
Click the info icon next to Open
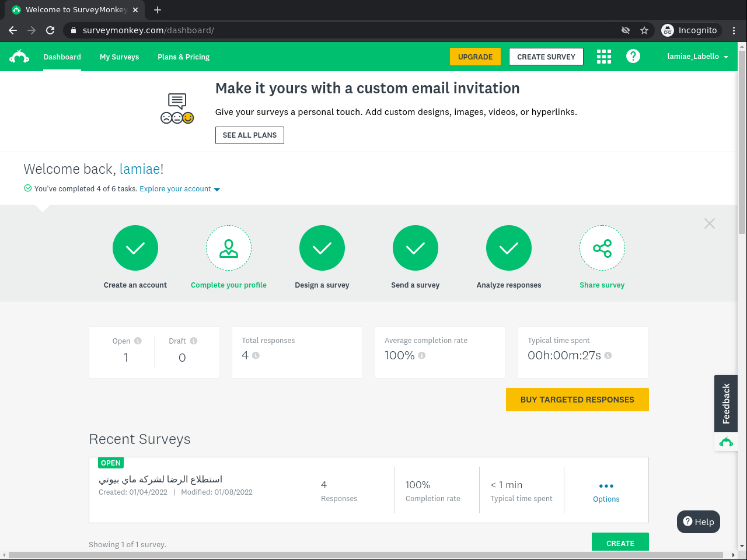pyautogui.click(x=138, y=341)
